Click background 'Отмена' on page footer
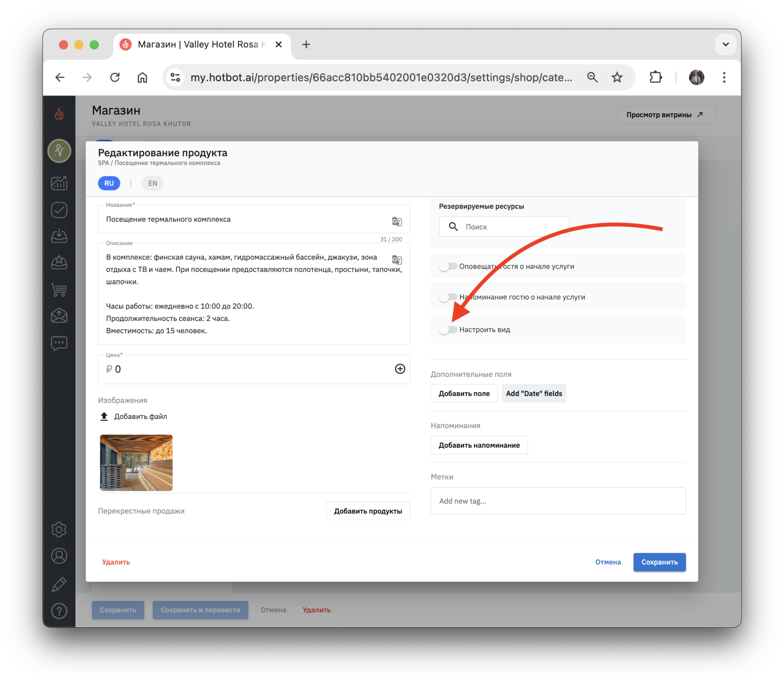 click(x=273, y=610)
